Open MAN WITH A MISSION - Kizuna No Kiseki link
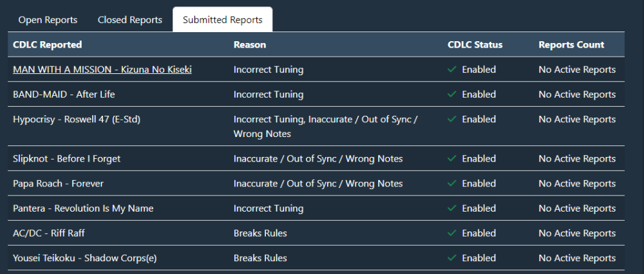Image resolution: width=644 pixels, height=274 pixels. (x=102, y=69)
